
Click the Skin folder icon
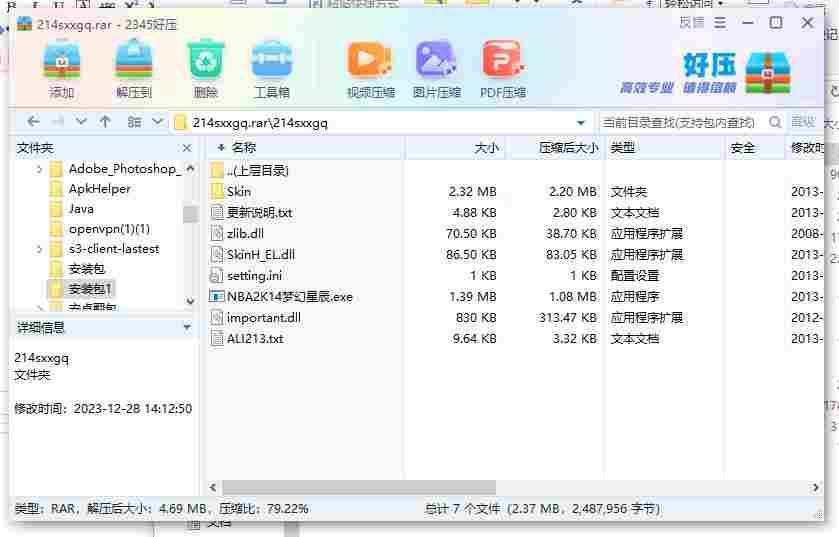tap(217, 191)
